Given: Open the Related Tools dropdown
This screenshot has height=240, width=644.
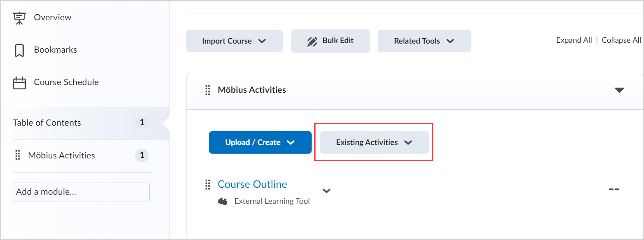Looking at the screenshot, I should [x=424, y=41].
